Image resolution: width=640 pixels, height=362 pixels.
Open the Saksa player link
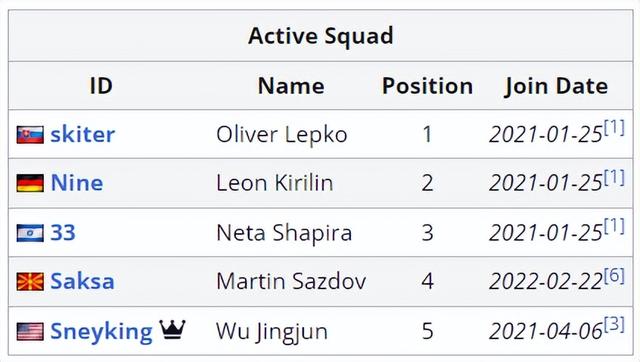tap(82, 281)
